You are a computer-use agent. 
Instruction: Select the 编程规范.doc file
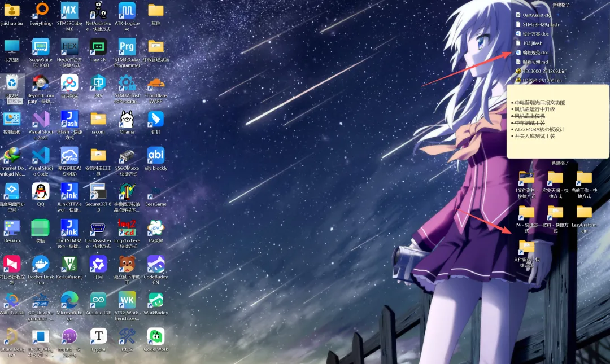tap(532, 52)
